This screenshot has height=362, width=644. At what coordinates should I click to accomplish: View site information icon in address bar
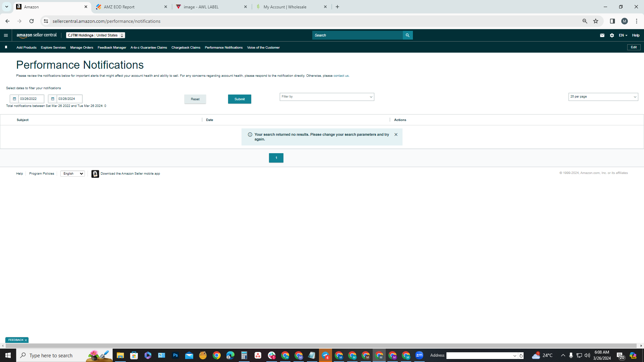46,21
